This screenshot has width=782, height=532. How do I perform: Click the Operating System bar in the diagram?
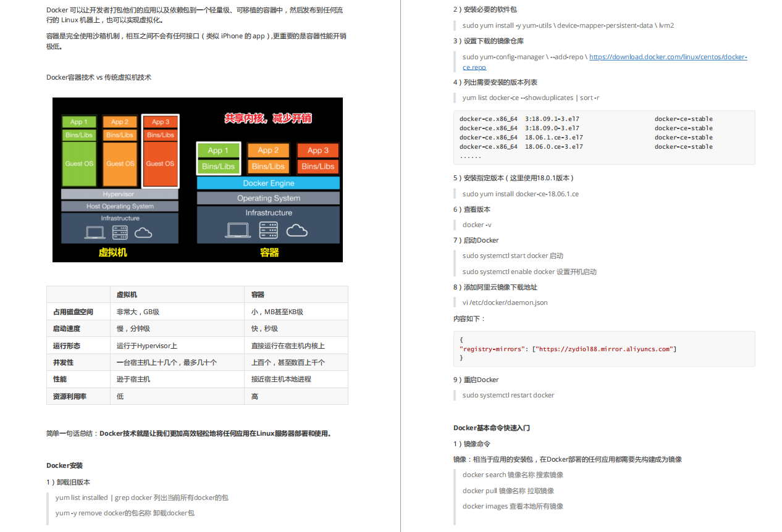[x=268, y=198]
